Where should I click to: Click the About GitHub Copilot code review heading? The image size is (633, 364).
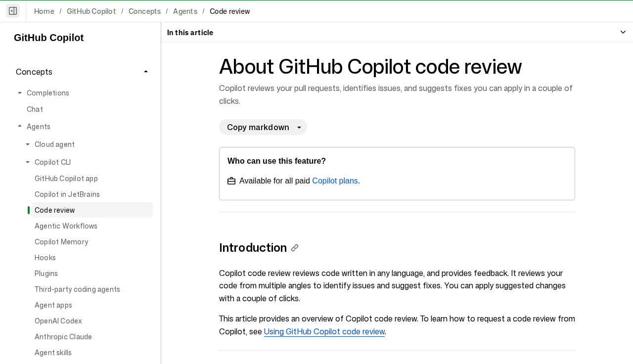pyautogui.click(x=370, y=66)
